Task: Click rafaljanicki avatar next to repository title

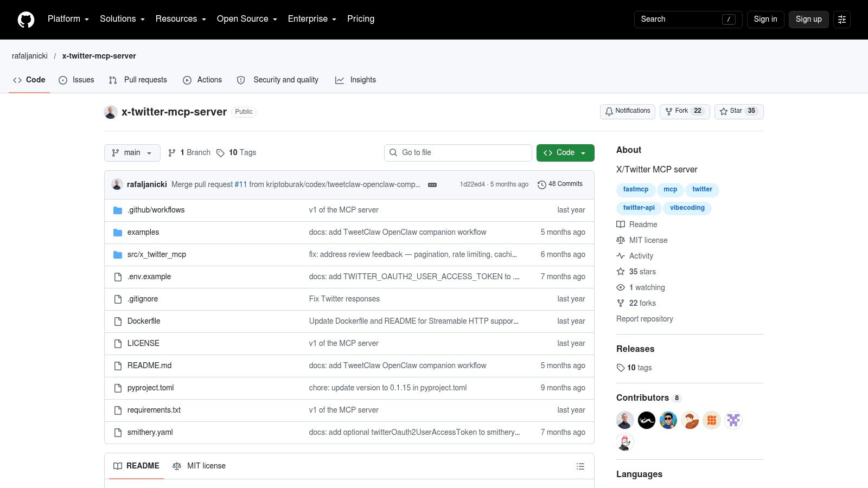Action: pyautogui.click(x=111, y=112)
